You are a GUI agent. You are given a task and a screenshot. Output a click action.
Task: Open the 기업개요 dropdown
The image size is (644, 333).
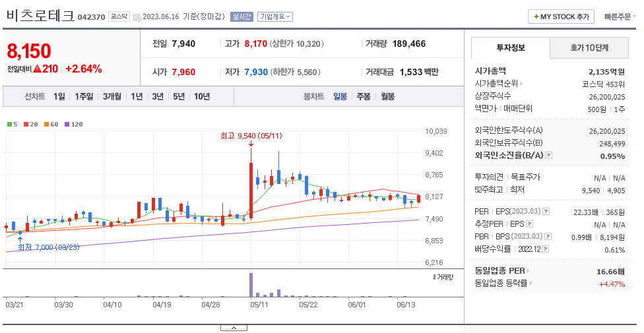(x=275, y=17)
